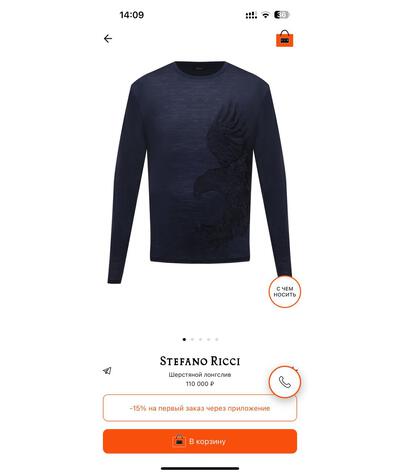Tap the floating phone call button

(285, 382)
